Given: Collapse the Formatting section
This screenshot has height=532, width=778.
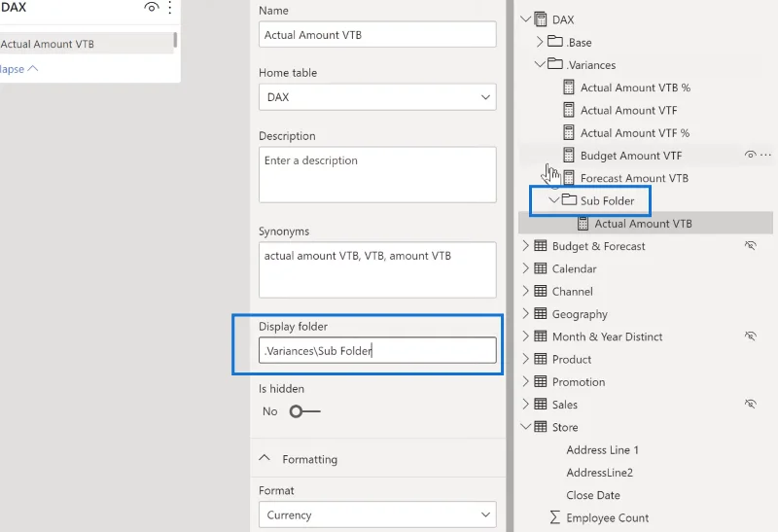Looking at the screenshot, I should [x=265, y=458].
